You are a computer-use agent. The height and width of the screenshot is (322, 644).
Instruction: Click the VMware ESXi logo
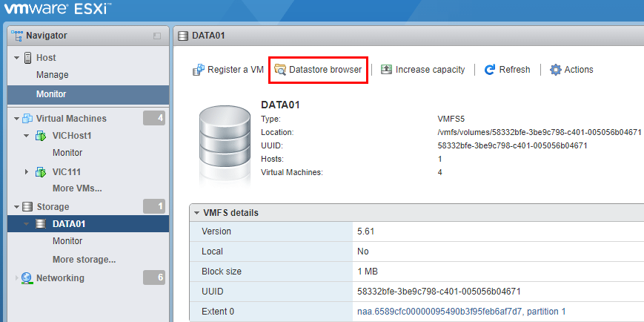(x=58, y=9)
